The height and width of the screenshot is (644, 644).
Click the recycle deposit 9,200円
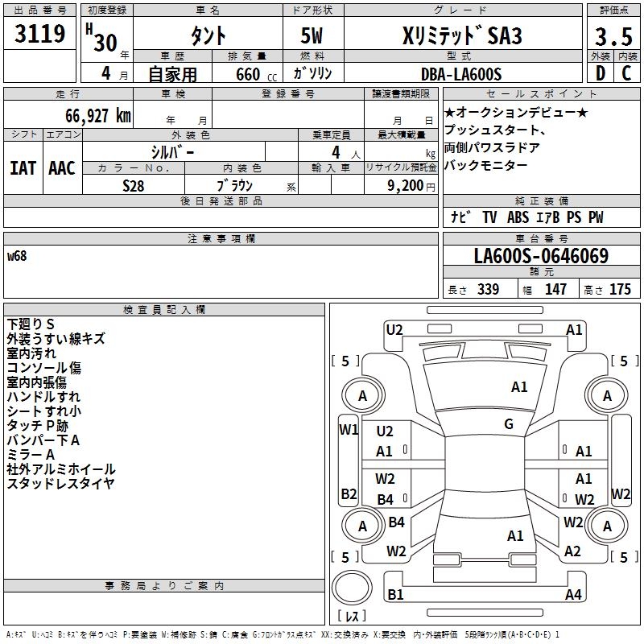click(411, 186)
